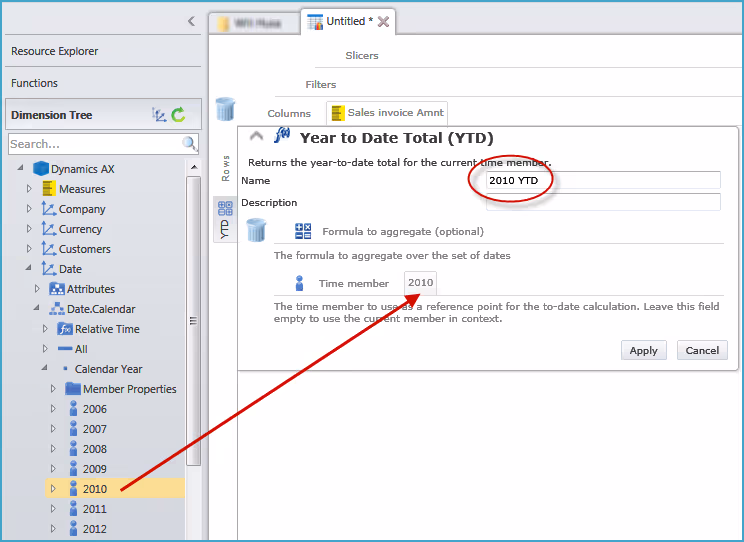Click the hierarchy view icon in Dimension Tree

[159, 115]
